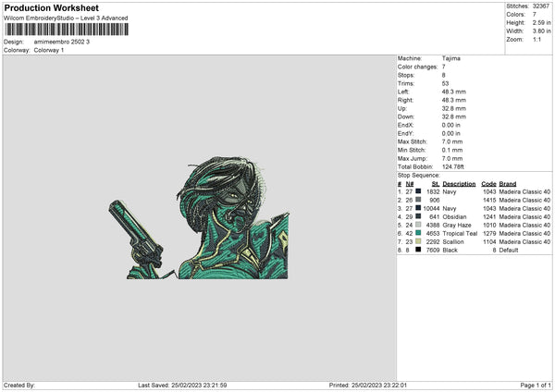Click the Description column header
This screenshot has width=555, height=392.
pos(459,184)
